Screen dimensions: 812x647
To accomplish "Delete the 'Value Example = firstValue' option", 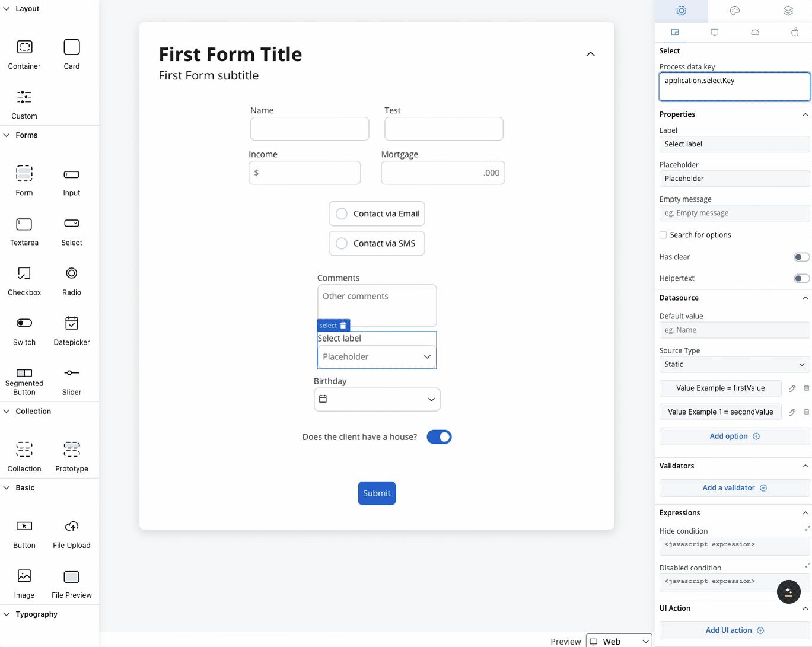I will click(807, 388).
